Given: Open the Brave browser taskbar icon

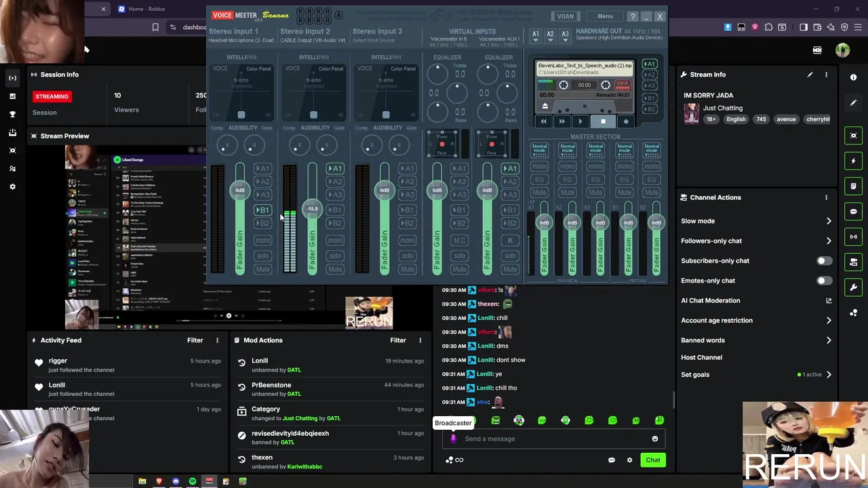Looking at the screenshot, I should click(159, 481).
